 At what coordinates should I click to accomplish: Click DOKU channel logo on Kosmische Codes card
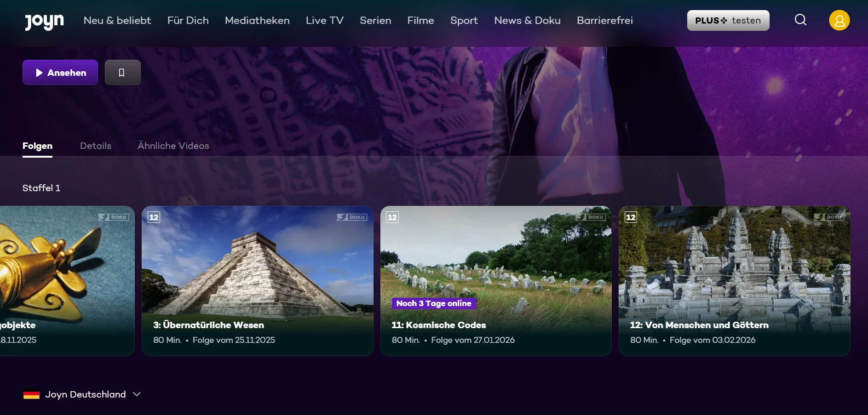[590, 217]
